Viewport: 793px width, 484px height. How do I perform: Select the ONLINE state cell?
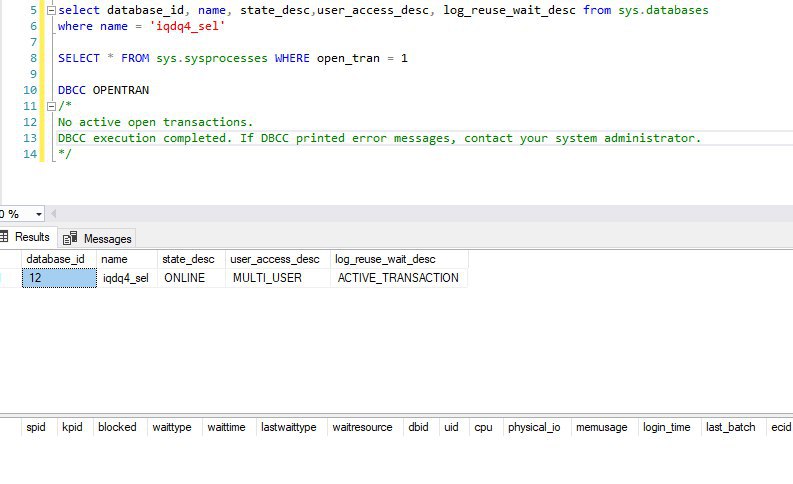(191, 278)
